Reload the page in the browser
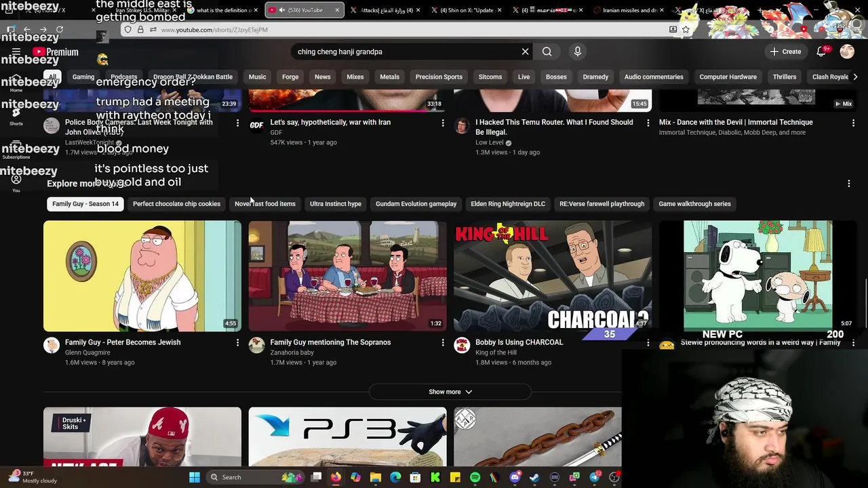 point(60,30)
